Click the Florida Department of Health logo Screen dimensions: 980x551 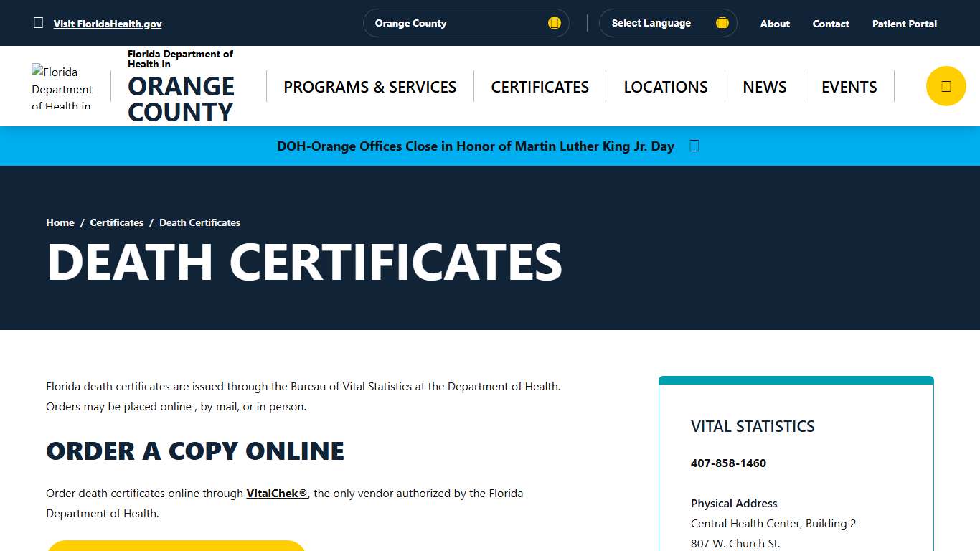click(62, 85)
